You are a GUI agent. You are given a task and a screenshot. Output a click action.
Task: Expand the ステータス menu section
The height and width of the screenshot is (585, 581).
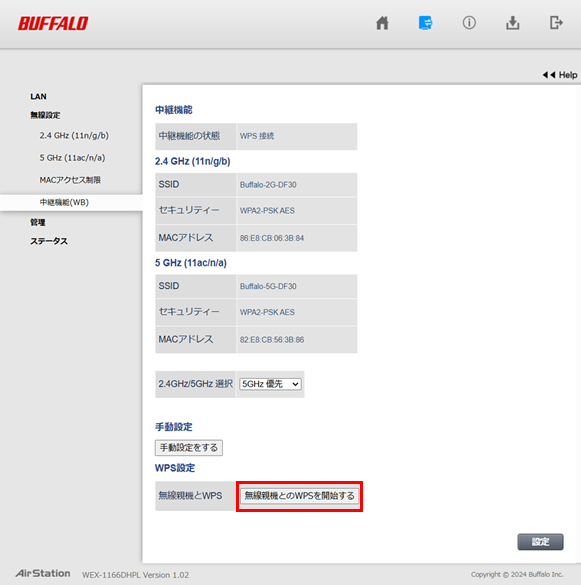pos(49,241)
